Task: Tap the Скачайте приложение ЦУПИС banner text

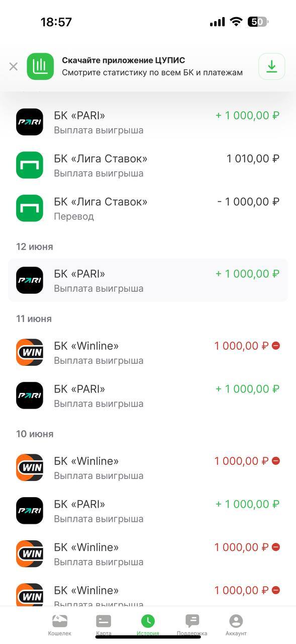Action: click(124, 60)
